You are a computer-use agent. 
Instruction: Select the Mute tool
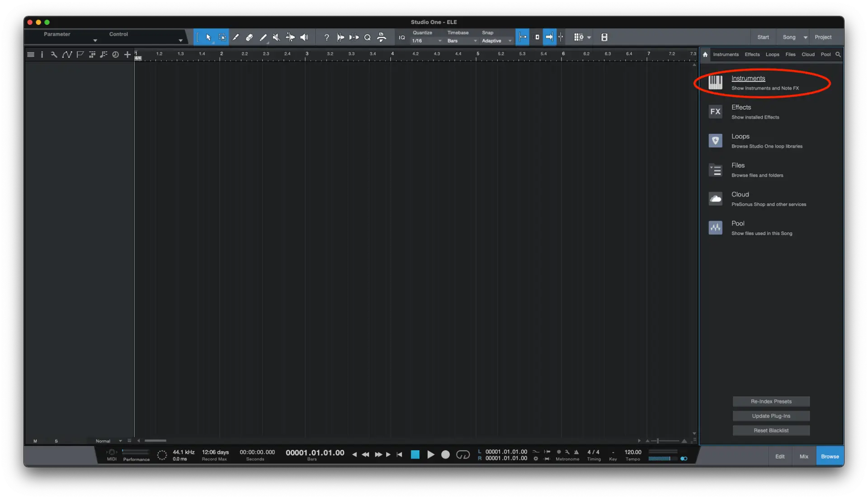tap(276, 38)
